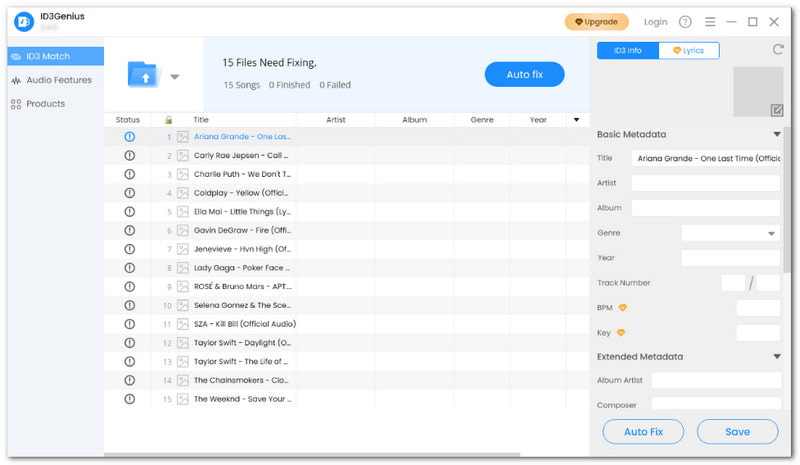Click the metadata panel vertical scrollbar
Image resolution: width=800 pixels, height=465 pixels.
(x=788, y=202)
